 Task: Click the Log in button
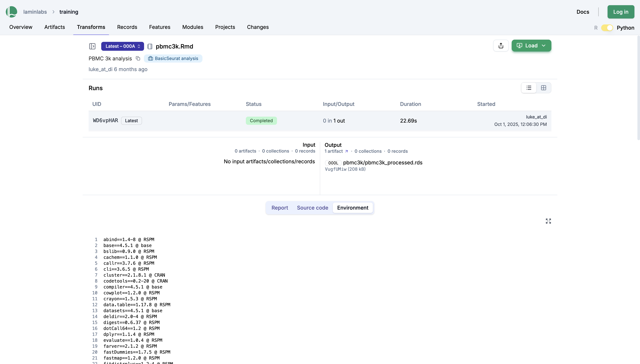(x=621, y=12)
